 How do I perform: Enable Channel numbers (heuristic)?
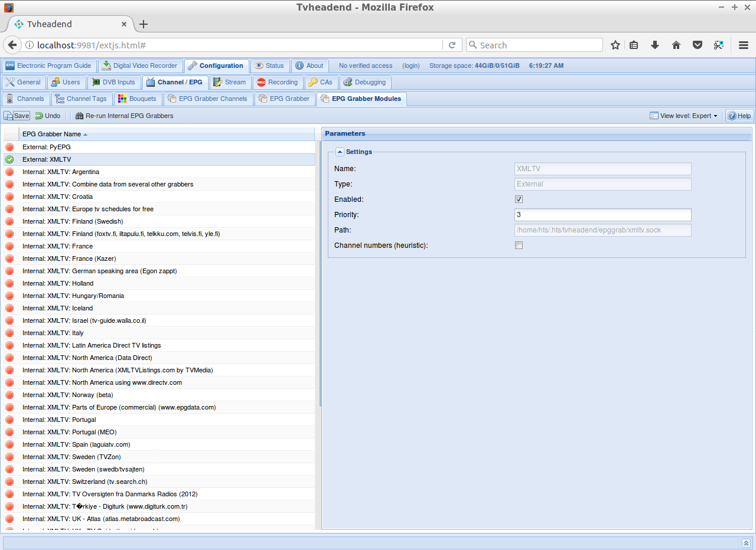click(519, 245)
